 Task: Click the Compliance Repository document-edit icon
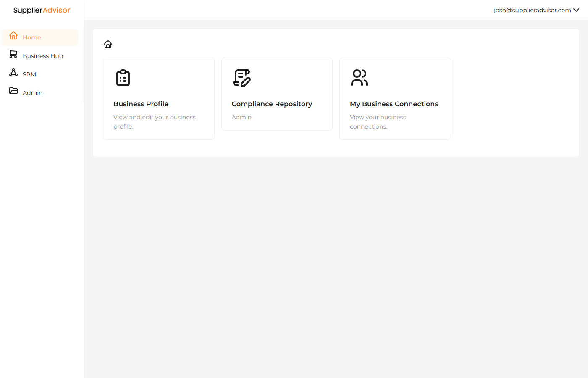coord(241,78)
